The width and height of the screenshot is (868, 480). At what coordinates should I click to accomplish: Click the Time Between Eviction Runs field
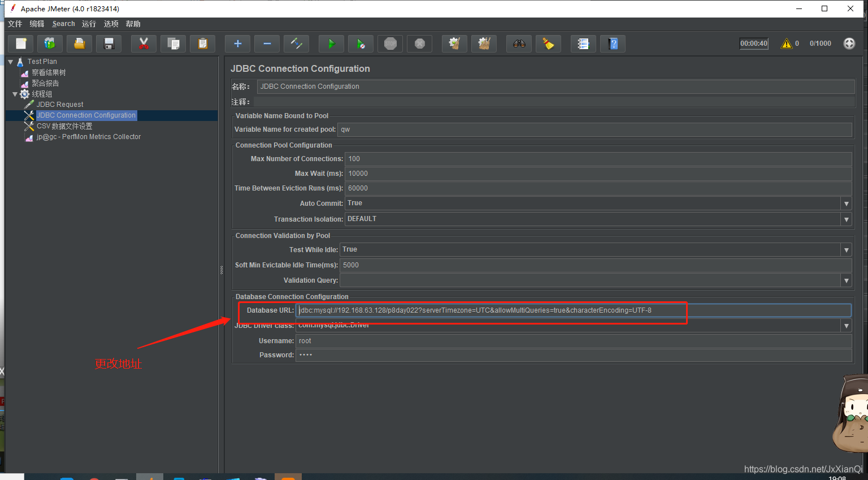598,188
